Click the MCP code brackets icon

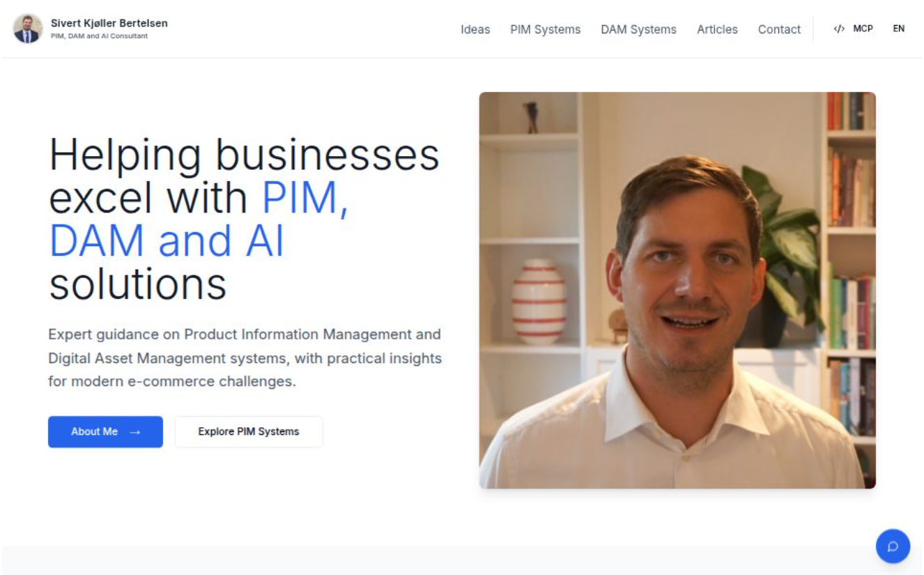pyautogui.click(x=839, y=29)
